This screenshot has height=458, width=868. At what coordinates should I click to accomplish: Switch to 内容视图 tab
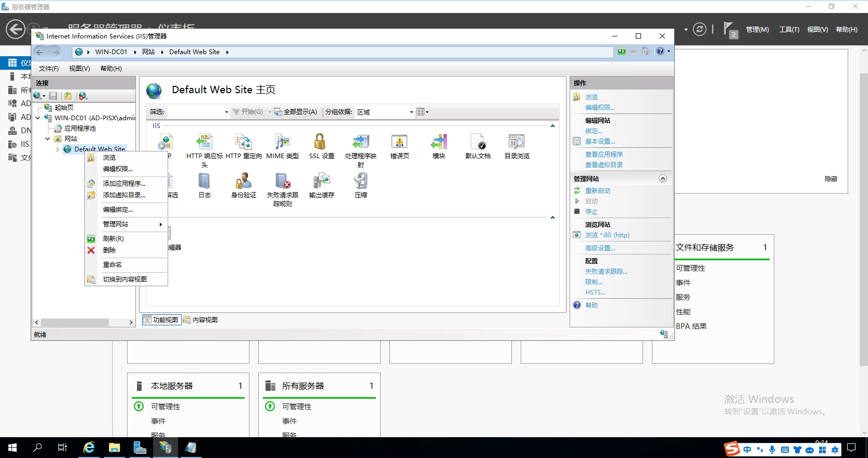pos(200,320)
